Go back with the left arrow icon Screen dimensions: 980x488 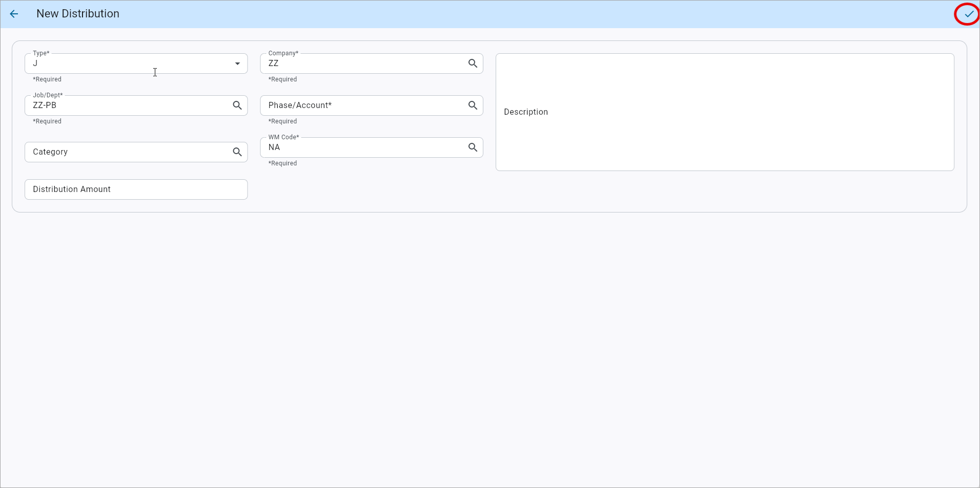click(x=14, y=14)
